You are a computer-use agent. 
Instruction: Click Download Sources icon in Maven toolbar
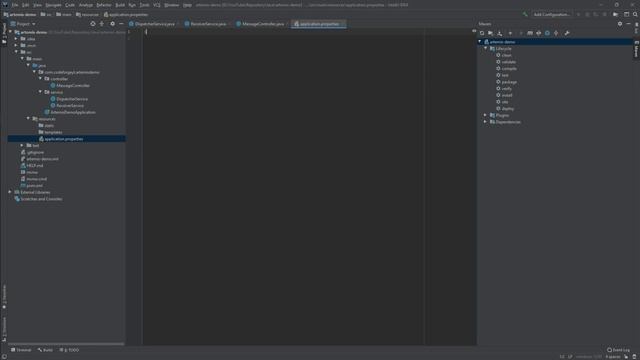pos(500,33)
